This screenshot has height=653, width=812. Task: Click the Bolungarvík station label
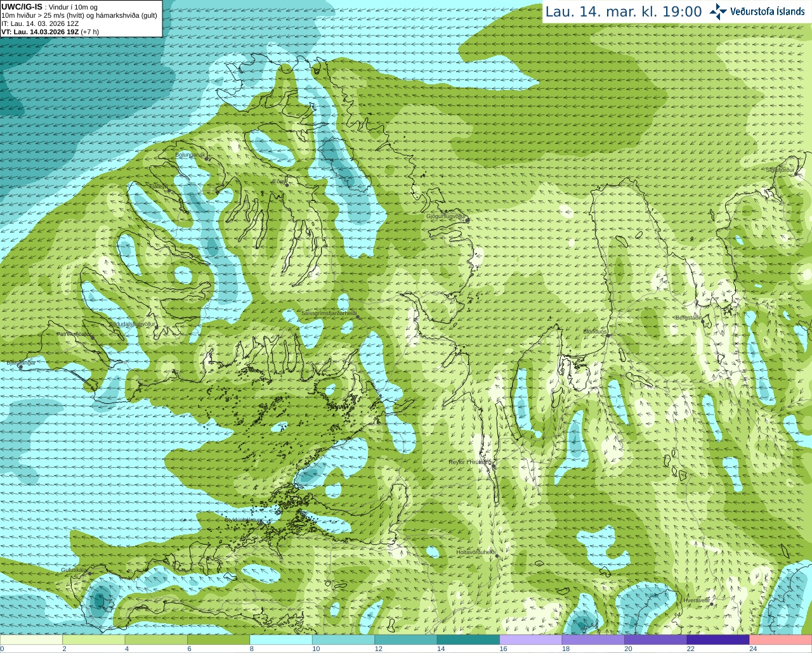pyautogui.click(x=190, y=155)
